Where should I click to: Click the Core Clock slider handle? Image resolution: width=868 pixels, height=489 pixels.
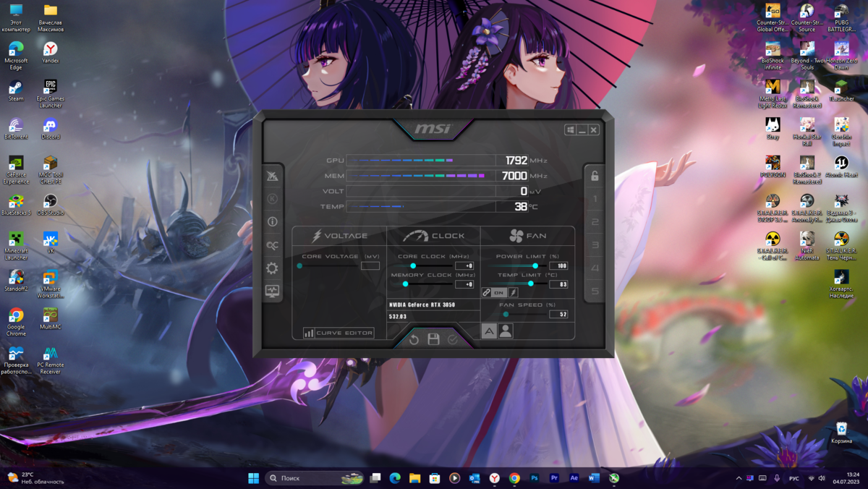click(x=413, y=265)
